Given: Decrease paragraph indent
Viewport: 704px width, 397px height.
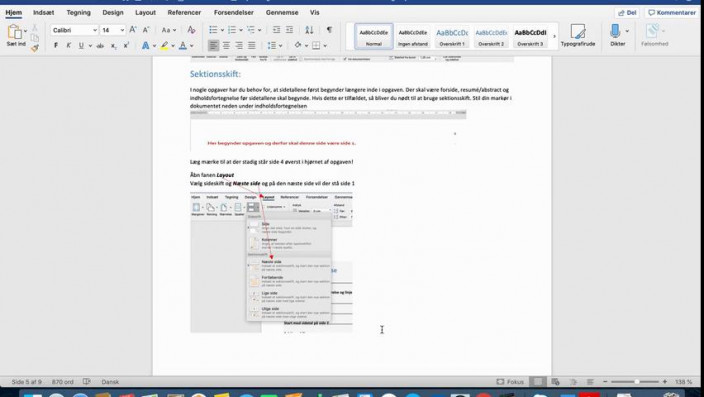Looking at the screenshot, I should 277,30.
